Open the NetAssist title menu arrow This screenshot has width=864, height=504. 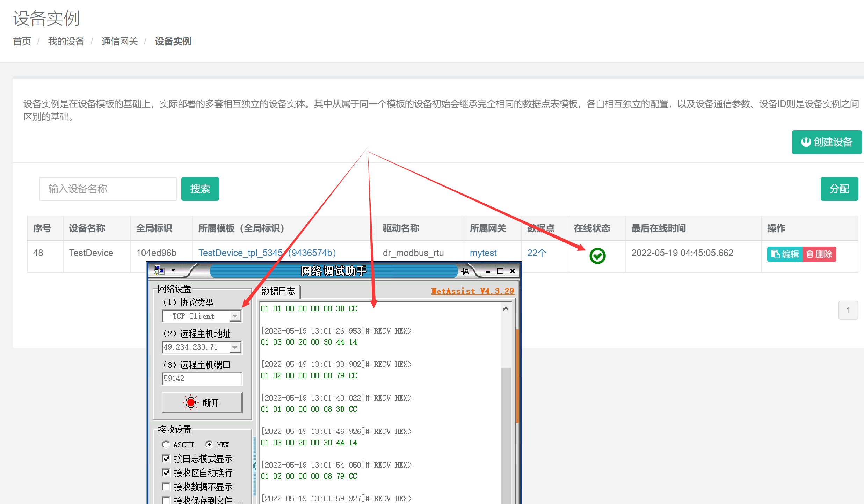(x=173, y=270)
